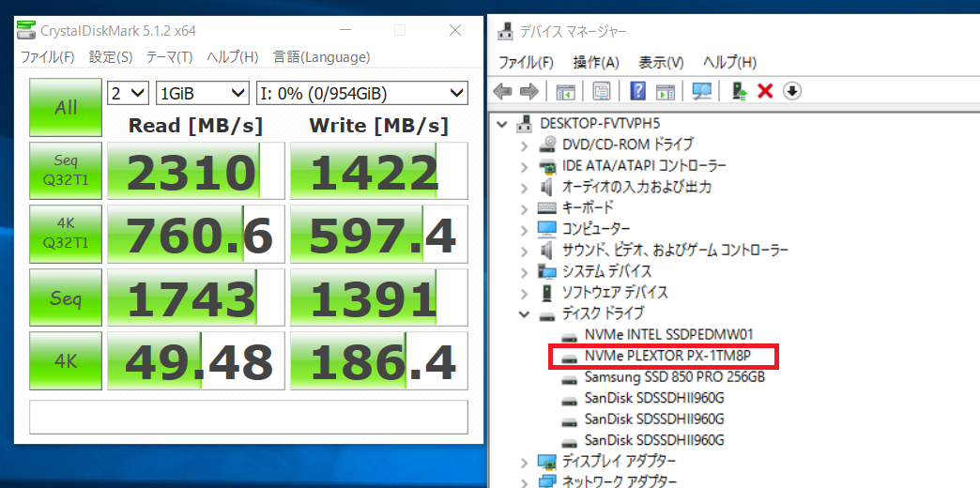980x488 pixels.
Task: Open 操作(A) menu in Device Manager
Action: pos(596,63)
